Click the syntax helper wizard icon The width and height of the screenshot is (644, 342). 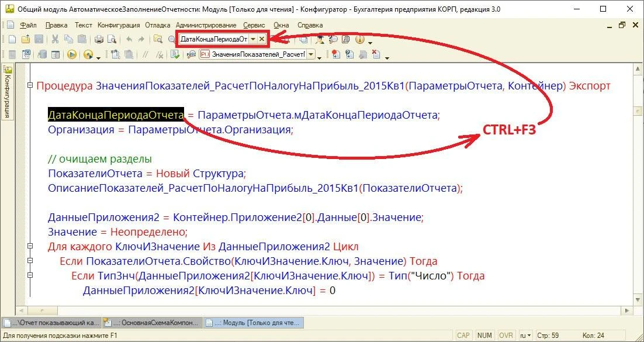coord(319,40)
